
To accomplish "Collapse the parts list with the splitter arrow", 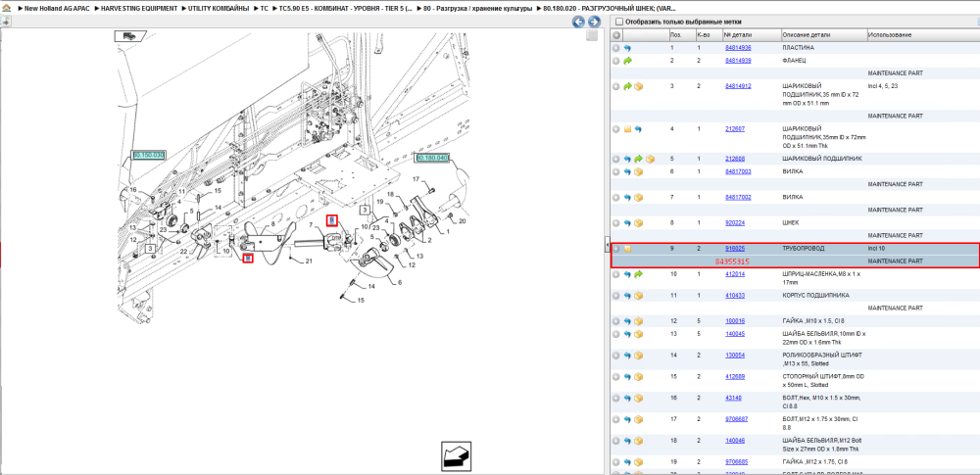I will (x=607, y=244).
